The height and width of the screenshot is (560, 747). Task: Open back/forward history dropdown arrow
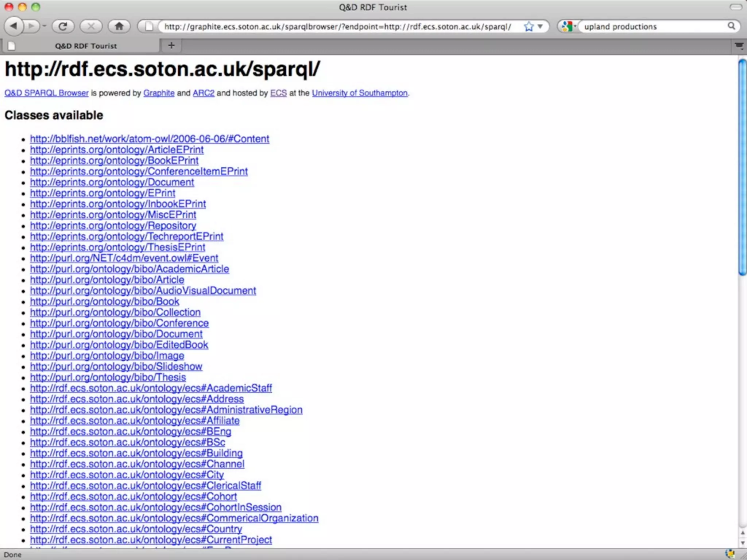(x=44, y=26)
